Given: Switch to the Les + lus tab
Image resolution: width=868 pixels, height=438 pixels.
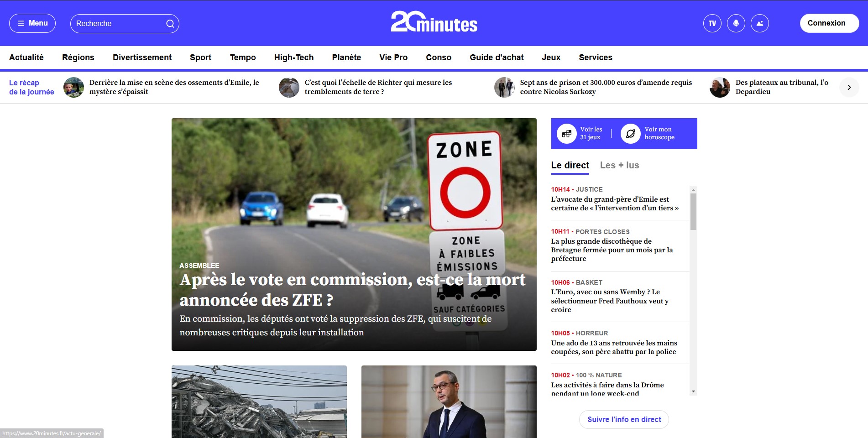Looking at the screenshot, I should click(x=619, y=165).
